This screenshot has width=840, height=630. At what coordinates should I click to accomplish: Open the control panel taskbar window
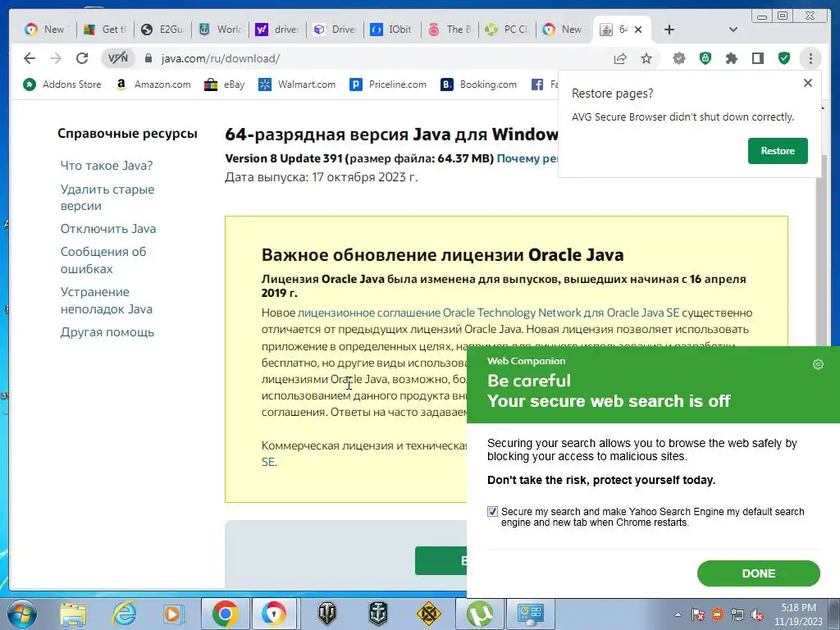531,614
